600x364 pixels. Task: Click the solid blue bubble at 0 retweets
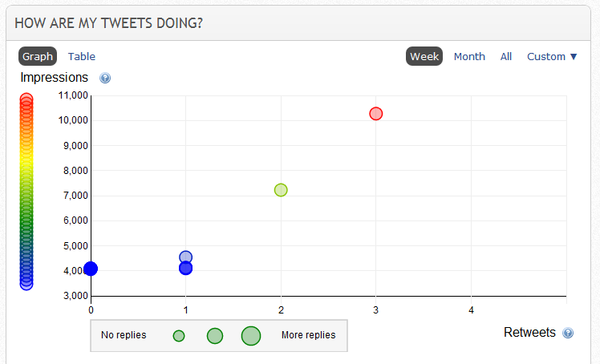click(x=91, y=269)
